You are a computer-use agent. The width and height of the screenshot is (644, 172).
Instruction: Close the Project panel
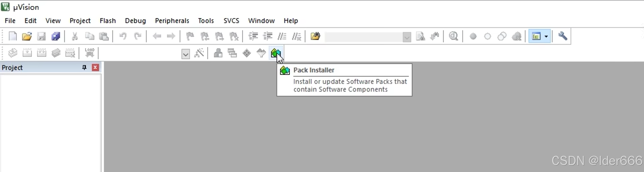pos(95,68)
